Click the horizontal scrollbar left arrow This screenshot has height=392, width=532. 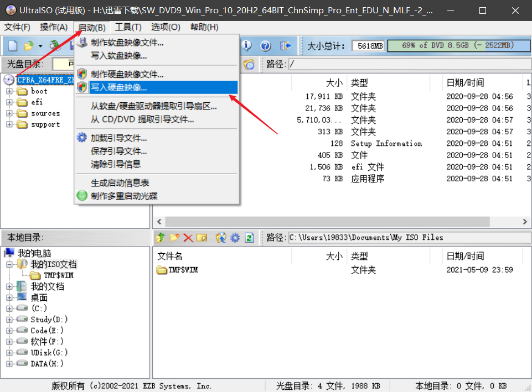click(x=159, y=222)
